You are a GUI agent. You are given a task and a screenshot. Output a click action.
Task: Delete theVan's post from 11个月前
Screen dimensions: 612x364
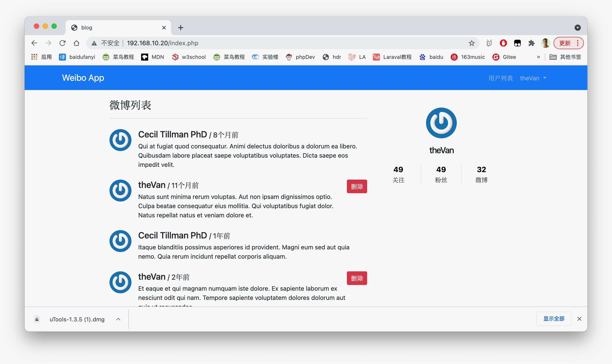(357, 186)
